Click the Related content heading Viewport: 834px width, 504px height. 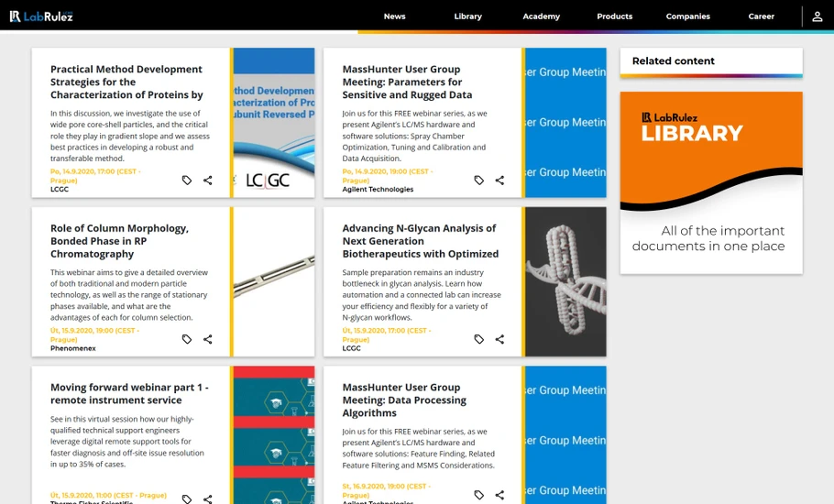pos(673,61)
